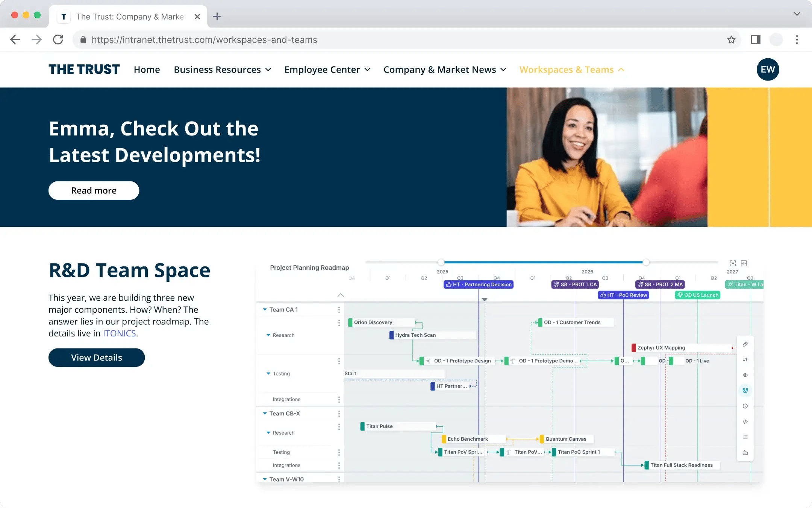Click the focus-to-center icon above the timeline

(733, 263)
